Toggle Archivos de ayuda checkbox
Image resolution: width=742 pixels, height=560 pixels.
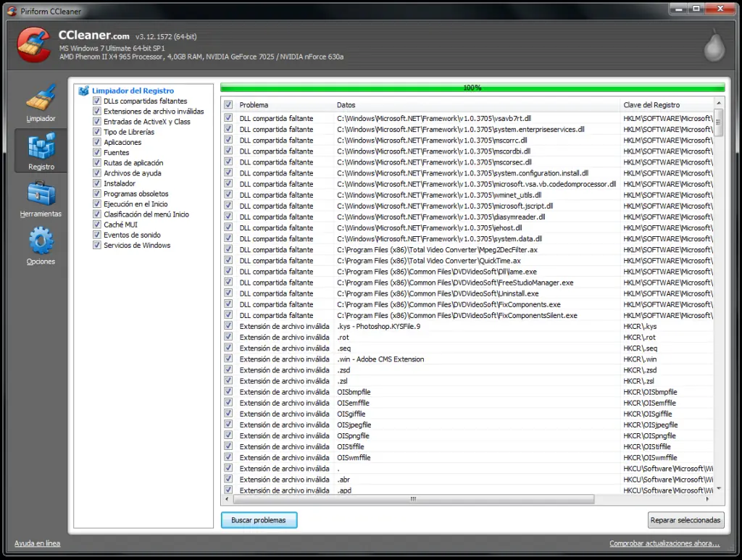pyautogui.click(x=97, y=173)
